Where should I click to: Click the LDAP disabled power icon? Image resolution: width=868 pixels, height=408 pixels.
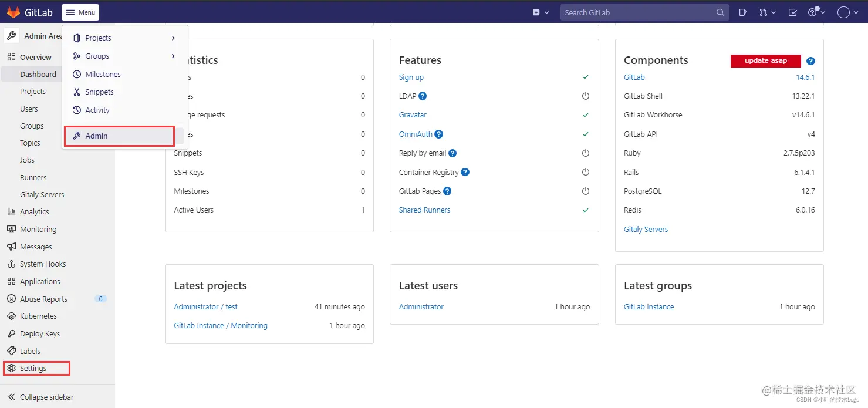coord(585,96)
